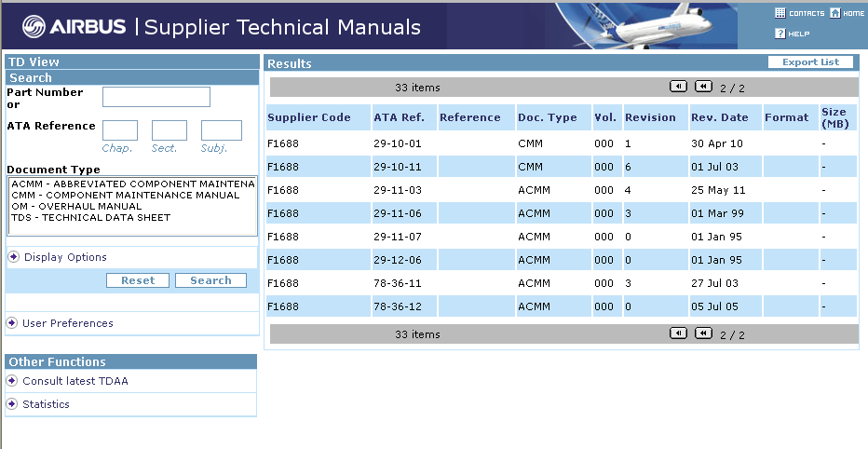Sort by Revision column header
The width and height of the screenshot is (868, 449).
coord(650,117)
